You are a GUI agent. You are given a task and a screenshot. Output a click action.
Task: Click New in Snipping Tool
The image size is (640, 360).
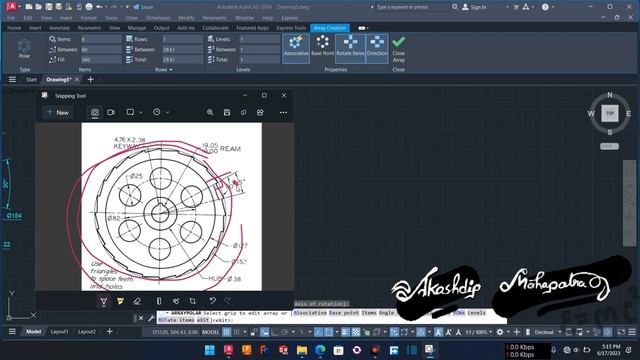tap(58, 112)
